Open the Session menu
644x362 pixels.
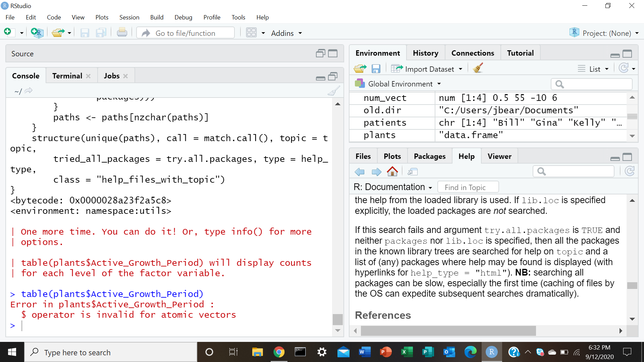[129, 17]
